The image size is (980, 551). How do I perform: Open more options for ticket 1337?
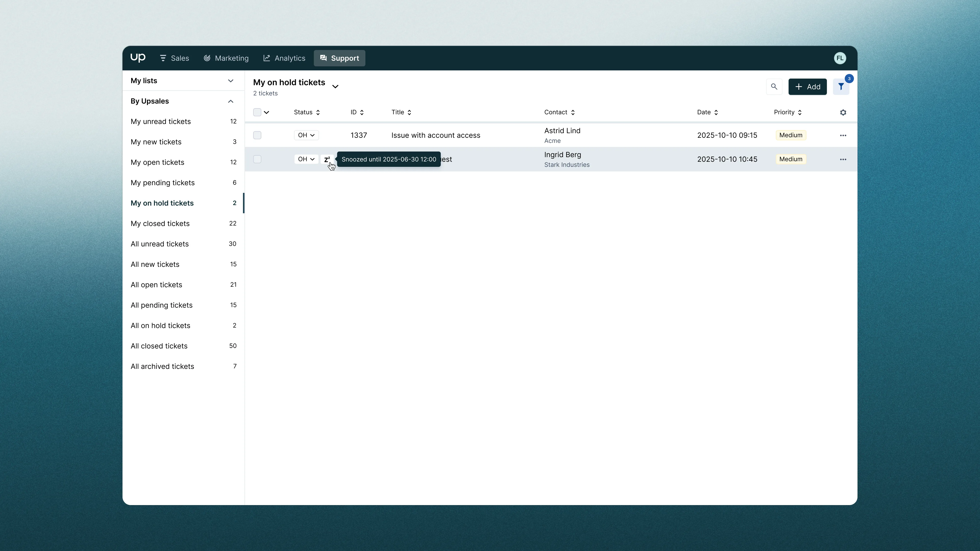tap(843, 135)
